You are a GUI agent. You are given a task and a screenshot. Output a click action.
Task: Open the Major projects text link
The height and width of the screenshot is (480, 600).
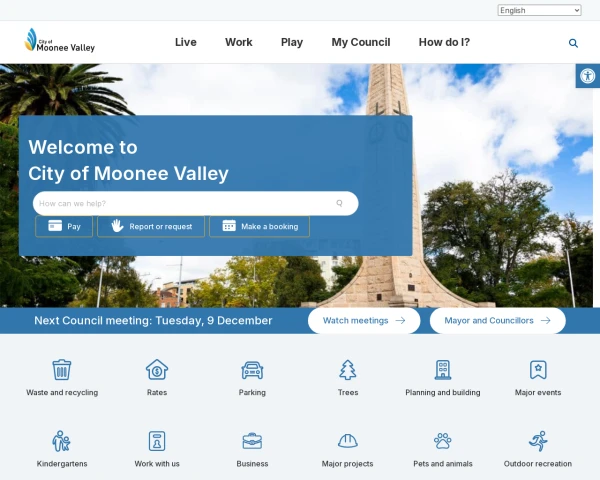(x=347, y=464)
